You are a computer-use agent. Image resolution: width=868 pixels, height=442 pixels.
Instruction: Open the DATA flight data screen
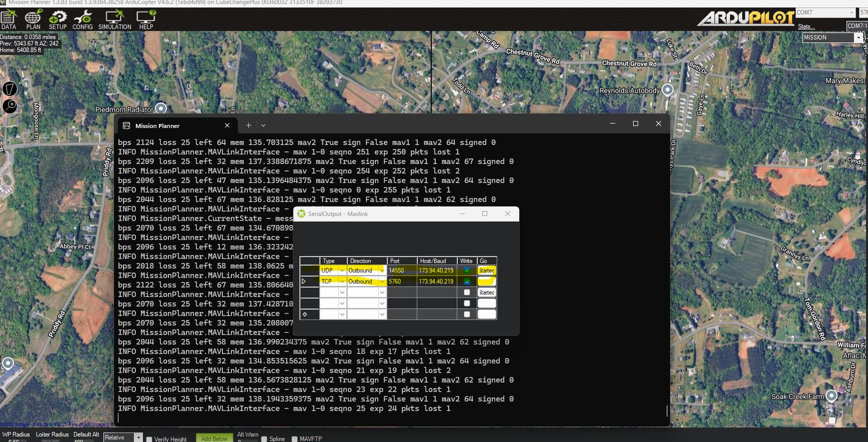click(x=8, y=20)
